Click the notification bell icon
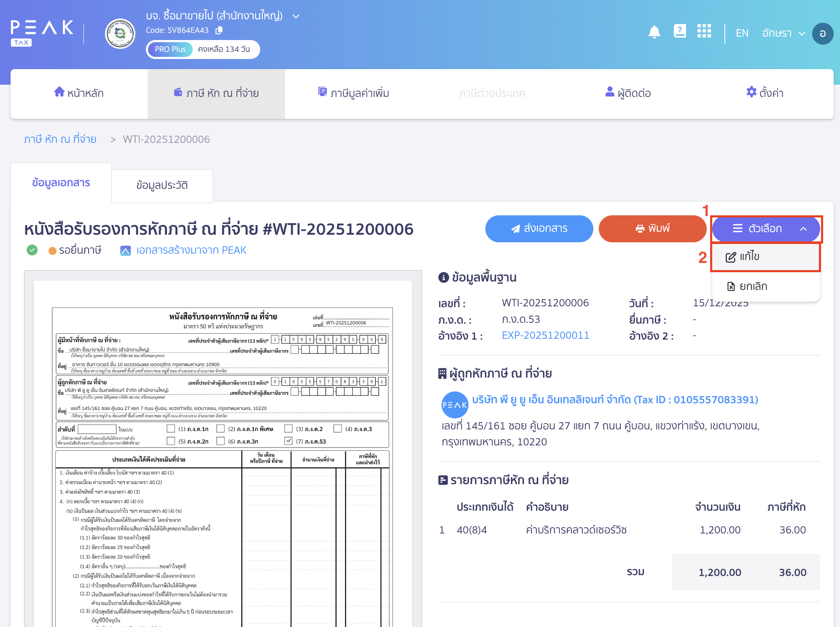Image resolution: width=840 pixels, height=627 pixels. coord(654,32)
